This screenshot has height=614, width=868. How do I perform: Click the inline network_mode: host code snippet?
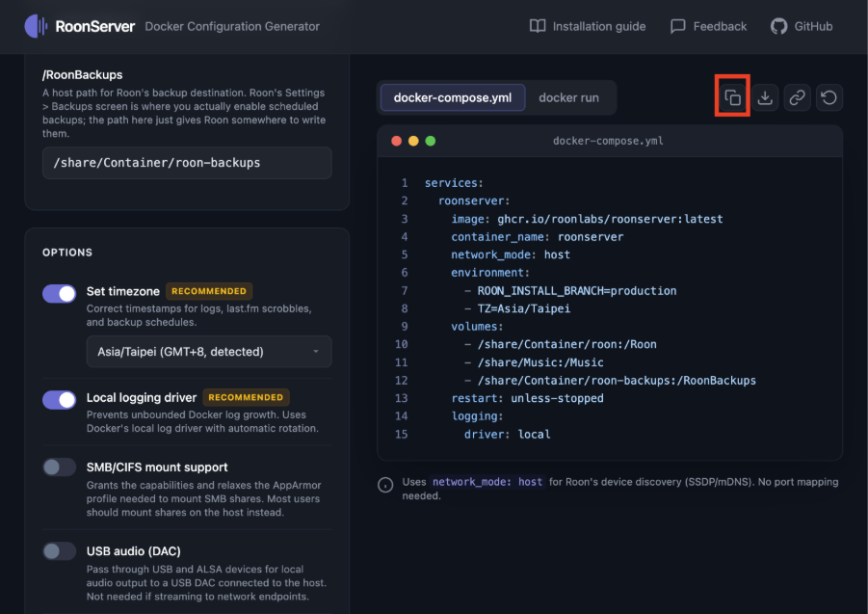(x=487, y=482)
